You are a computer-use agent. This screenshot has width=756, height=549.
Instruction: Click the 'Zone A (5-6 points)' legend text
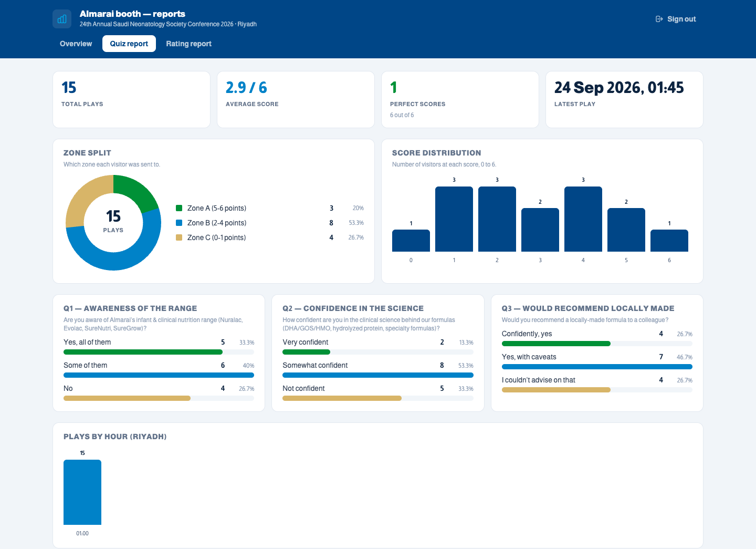pyautogui.click(x=217, y=208)
